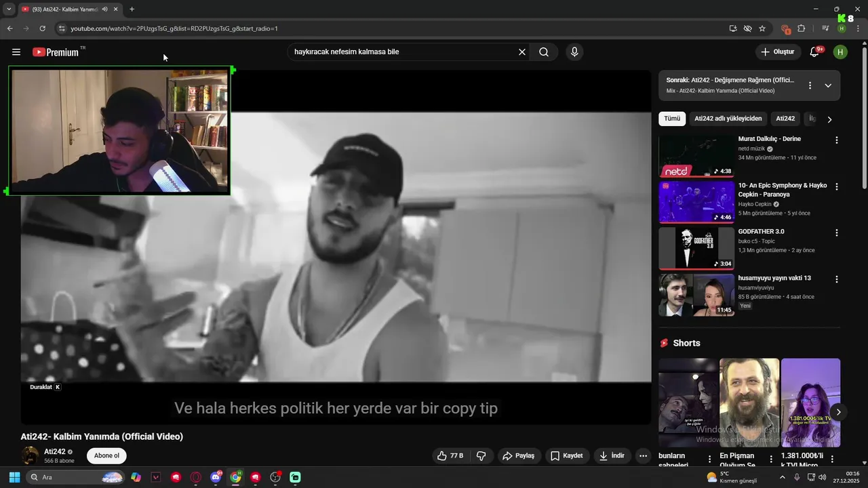868x488 pixels.
Task: Open options for husamyuyu yayın vakti 13
Action: [x=837, y=279]
